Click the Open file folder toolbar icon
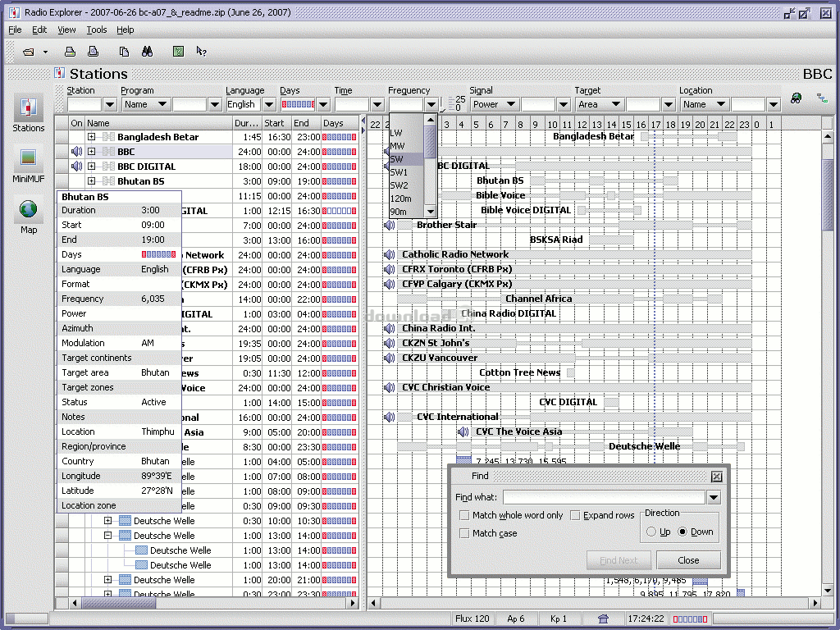 click(29, 52)
